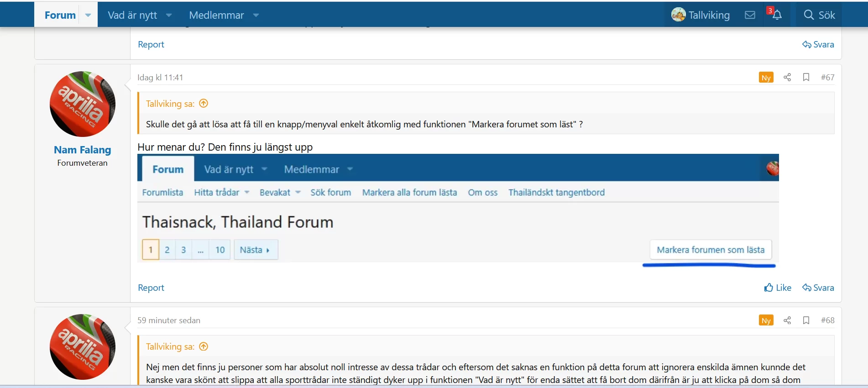The image size is (868, 388).
Task: Open Nam Falang's profile name link
Action: pos(82,150)
